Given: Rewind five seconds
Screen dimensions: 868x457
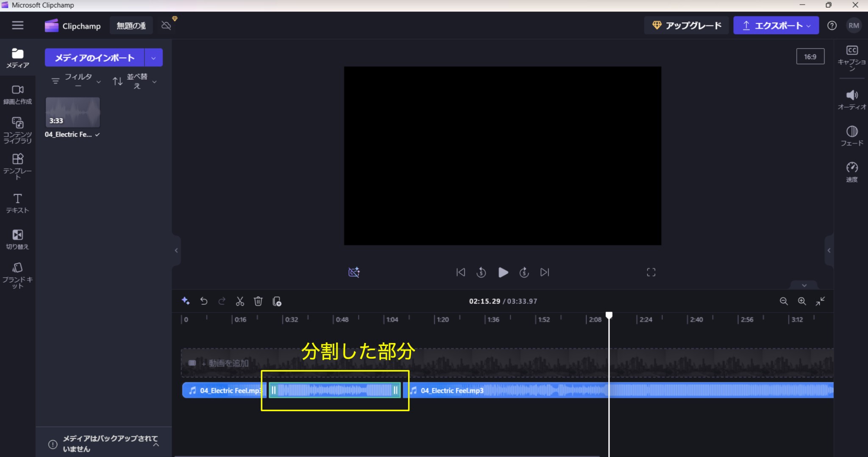Looking at the screenshot, I should (481, 272).
